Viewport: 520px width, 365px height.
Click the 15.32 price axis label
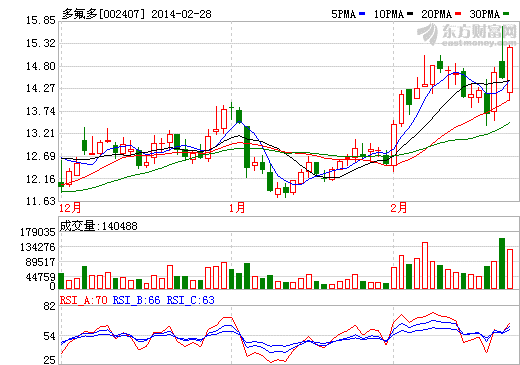41,43
